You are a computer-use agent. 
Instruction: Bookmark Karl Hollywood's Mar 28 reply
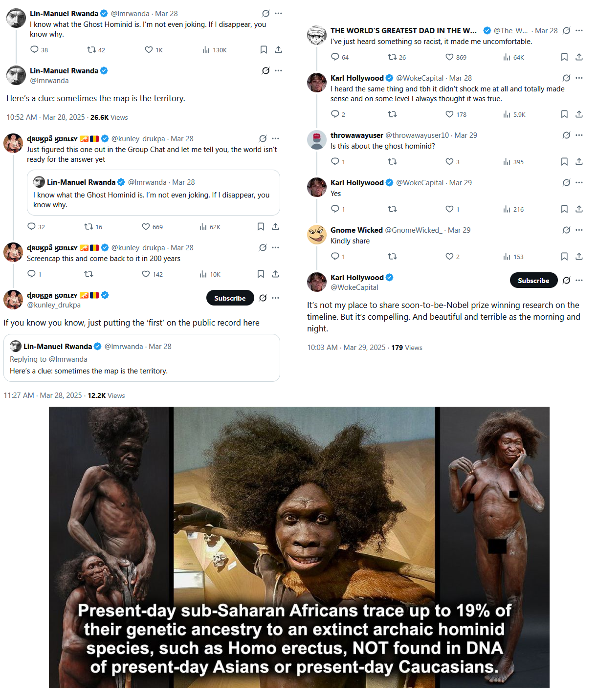[564, 114]
